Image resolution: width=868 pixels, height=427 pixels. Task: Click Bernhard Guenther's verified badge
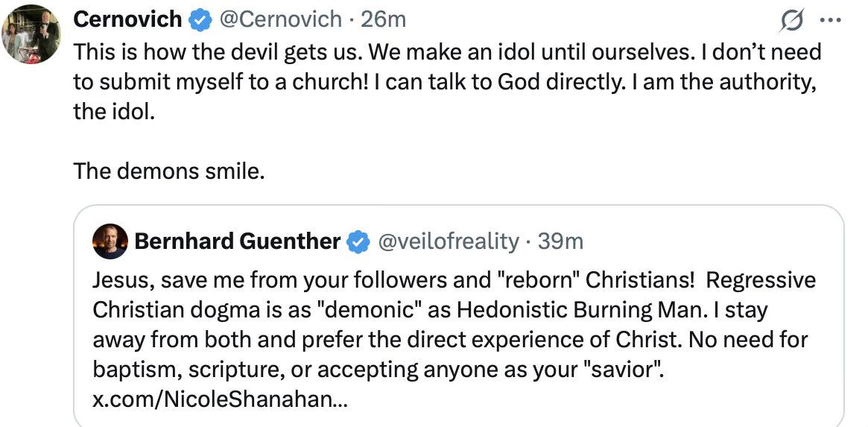pos(359,241)
